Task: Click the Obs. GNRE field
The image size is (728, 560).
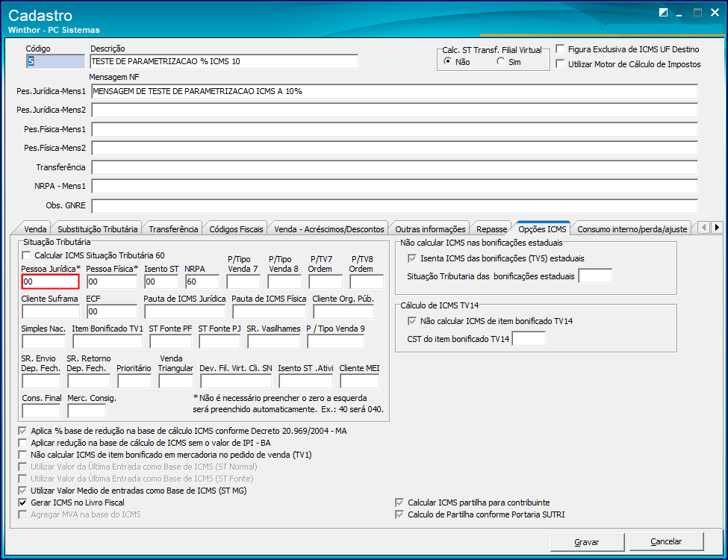Action: pos(395,205)
